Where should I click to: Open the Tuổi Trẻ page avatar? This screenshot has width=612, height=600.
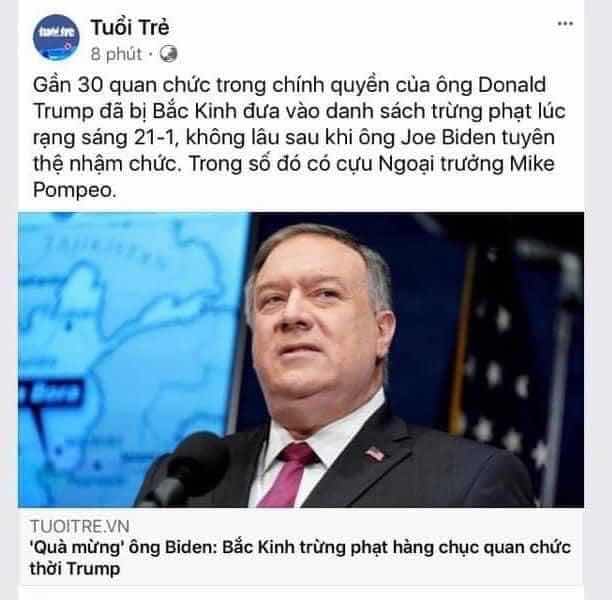click(56, 38)
